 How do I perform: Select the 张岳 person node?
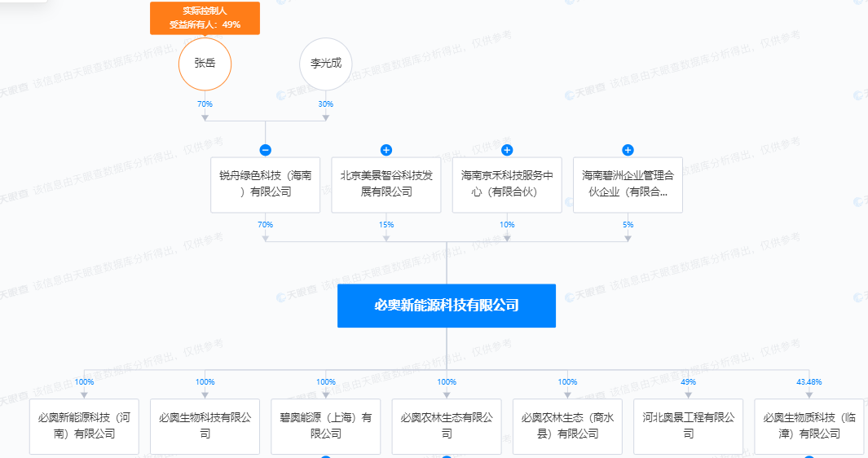[205, 63]
